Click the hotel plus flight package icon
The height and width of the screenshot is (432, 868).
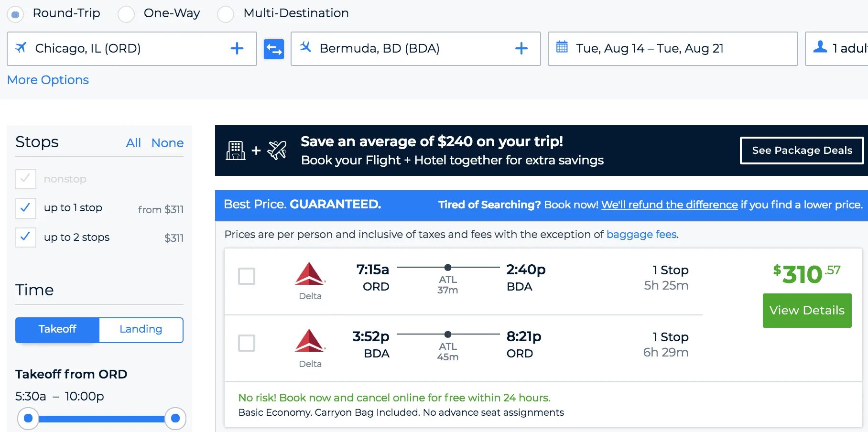(256, 151)
